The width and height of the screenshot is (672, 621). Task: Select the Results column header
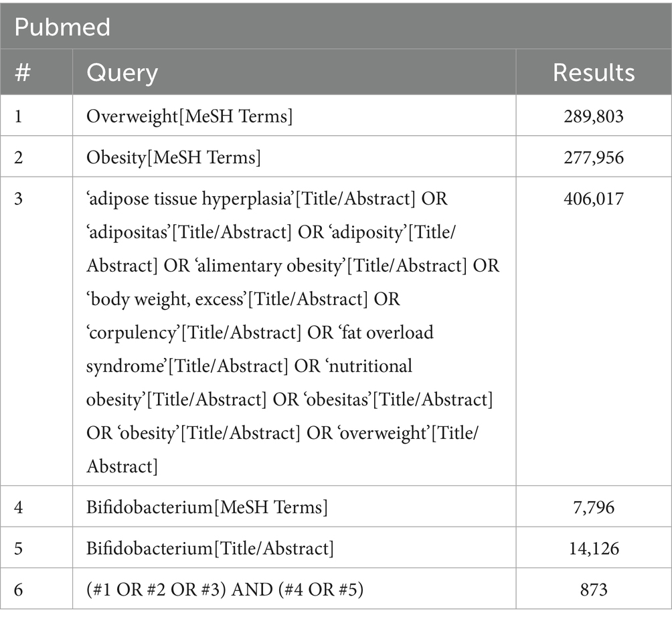593,72
